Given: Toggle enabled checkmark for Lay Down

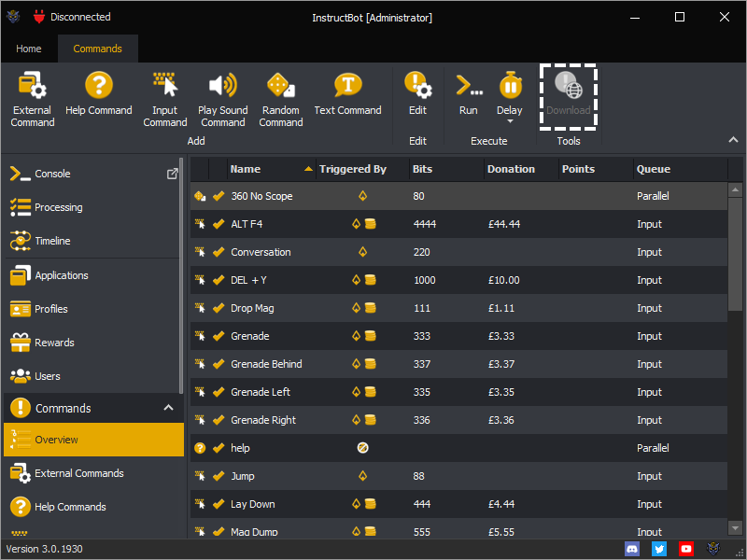Looking at the screenshot, I should 218,504.
